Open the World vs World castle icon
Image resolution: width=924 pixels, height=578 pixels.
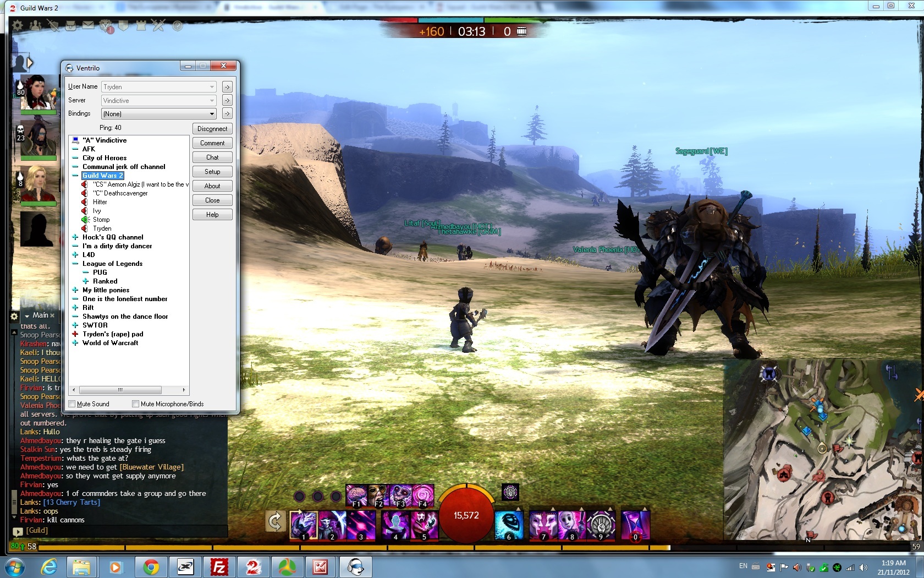coord(141,25)
